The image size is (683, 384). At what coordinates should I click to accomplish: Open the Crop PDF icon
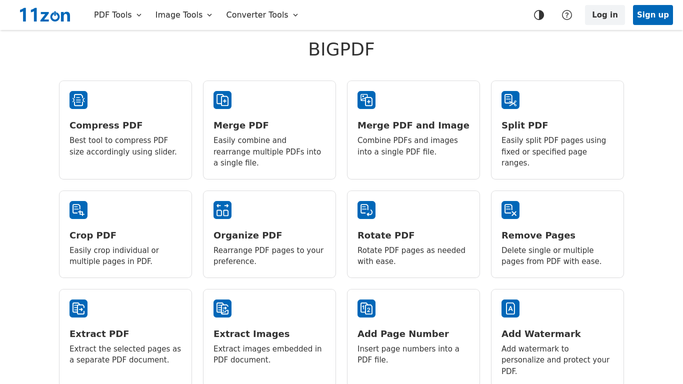(78, 210)
